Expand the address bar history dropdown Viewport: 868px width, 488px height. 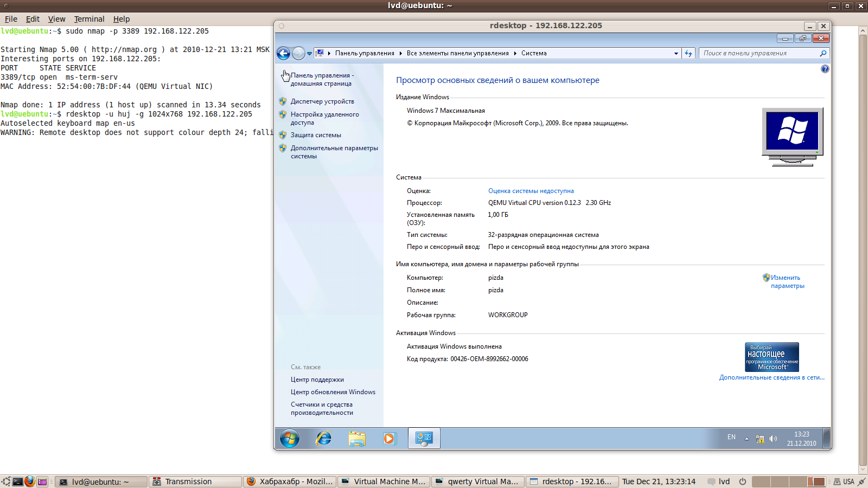676,53
